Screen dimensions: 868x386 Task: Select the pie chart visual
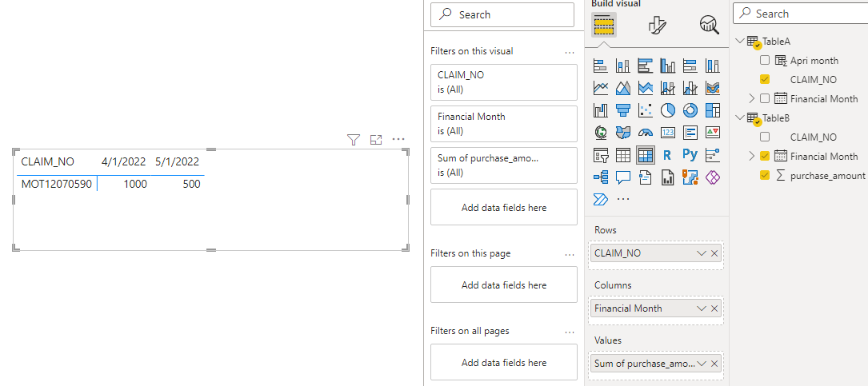(x=668, y=110)
